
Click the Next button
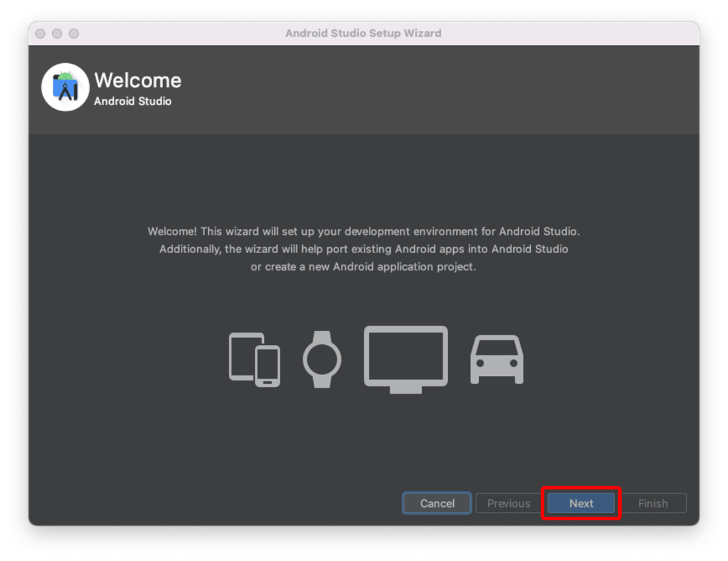point(581,503)
